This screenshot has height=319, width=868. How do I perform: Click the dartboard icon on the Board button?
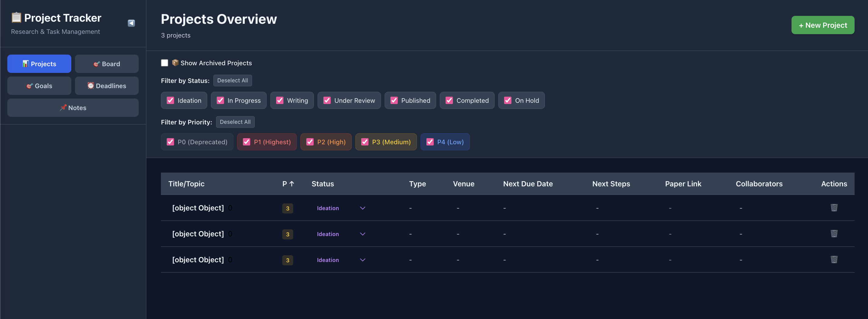pyautogui.click(x=97, y=63)
